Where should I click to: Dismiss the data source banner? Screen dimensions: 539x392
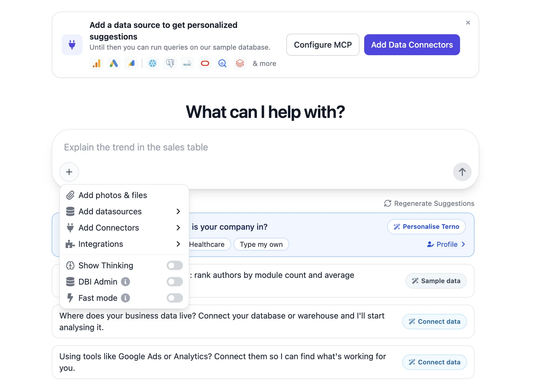tap(468, 23)
